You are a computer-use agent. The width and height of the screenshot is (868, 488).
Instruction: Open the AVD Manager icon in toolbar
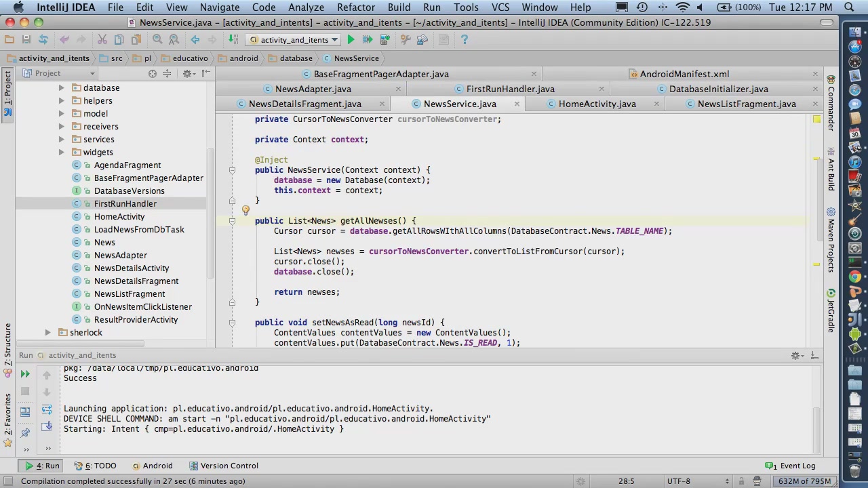[384, 40]
